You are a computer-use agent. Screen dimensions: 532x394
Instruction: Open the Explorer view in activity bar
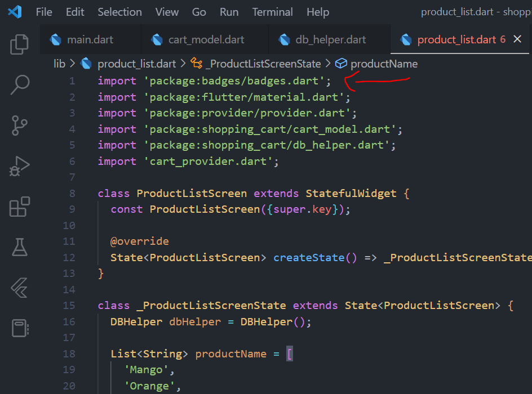tap(19, 44)
